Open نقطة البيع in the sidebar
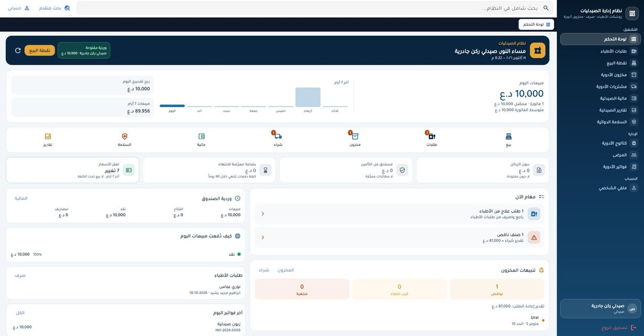This screenshot has width=644, height=336. click(x=600, y=63)
